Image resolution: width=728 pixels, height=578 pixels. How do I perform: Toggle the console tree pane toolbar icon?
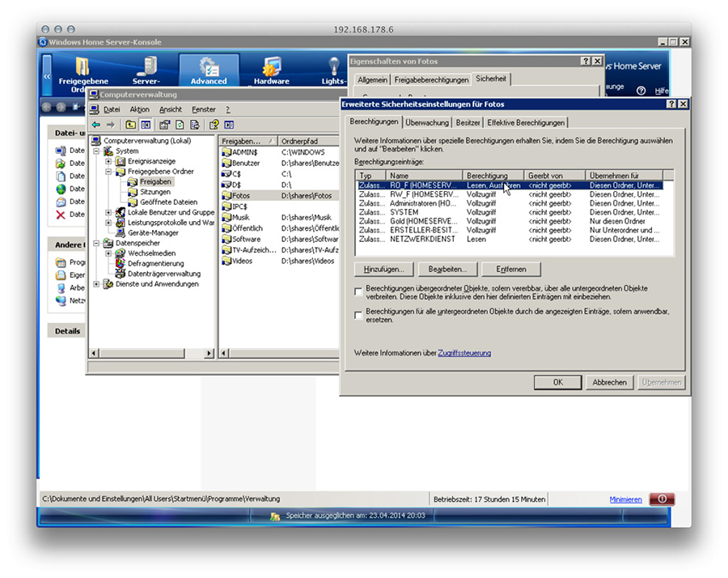146,125
